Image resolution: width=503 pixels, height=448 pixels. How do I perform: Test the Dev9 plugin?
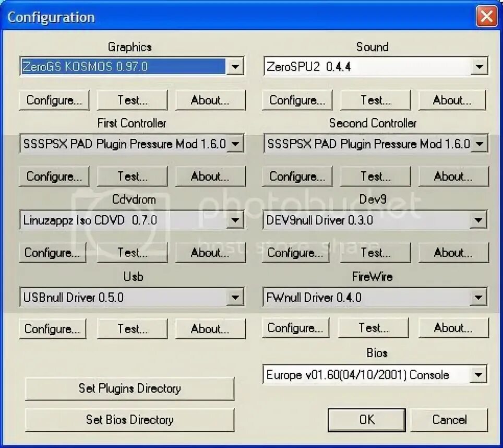(x=375, y=253)
